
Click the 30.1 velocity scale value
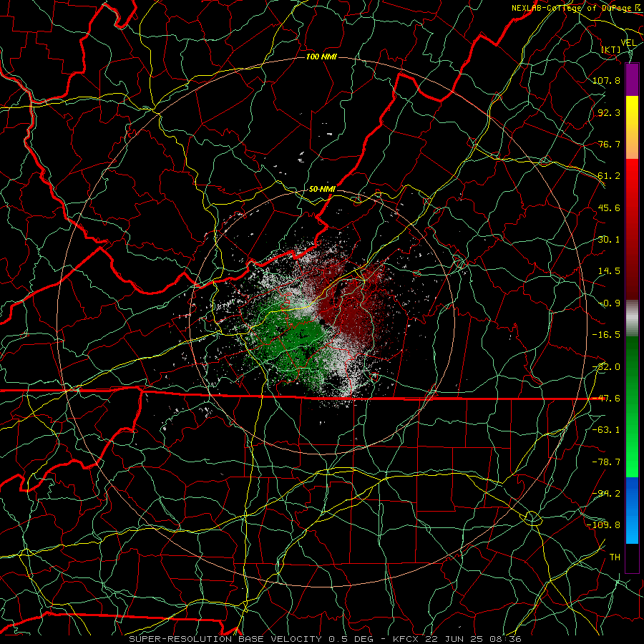(x=609, y=240)
